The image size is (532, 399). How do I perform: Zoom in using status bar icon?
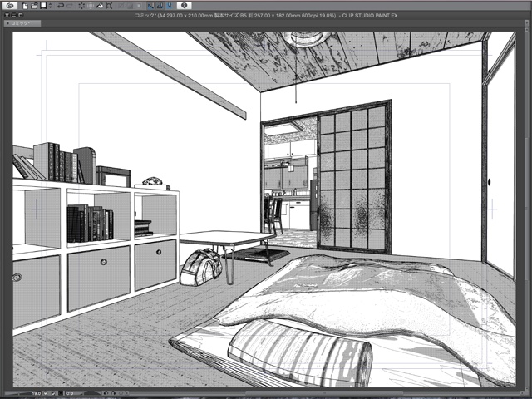click(x=53, y=393)
